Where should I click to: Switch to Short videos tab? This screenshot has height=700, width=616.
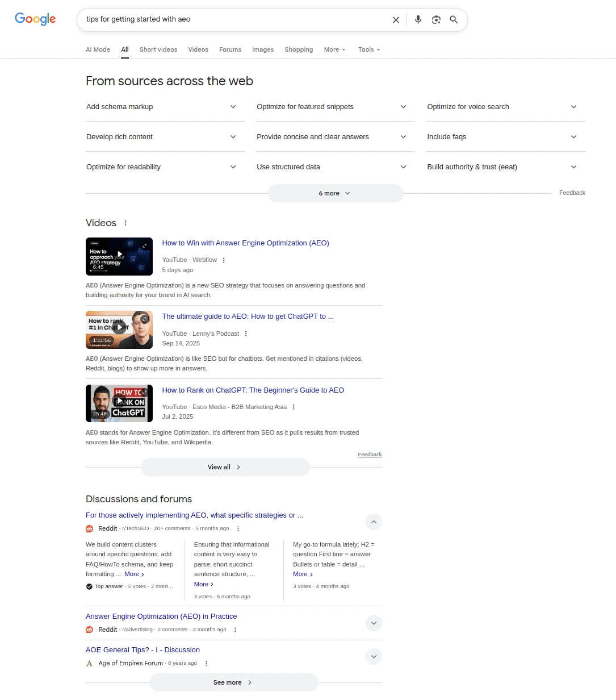tap(158, 49)
